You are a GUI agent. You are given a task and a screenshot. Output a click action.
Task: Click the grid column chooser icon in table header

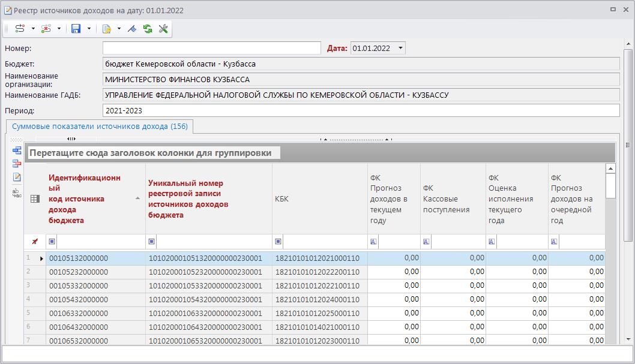pos(35,198)
